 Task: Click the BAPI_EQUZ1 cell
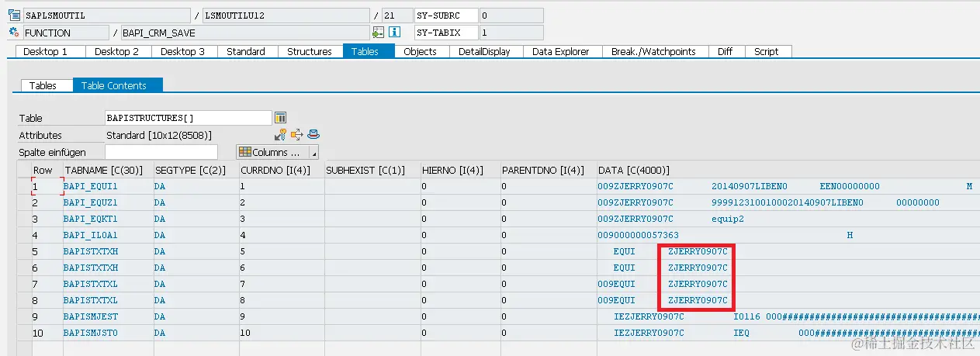coord(106,202)
